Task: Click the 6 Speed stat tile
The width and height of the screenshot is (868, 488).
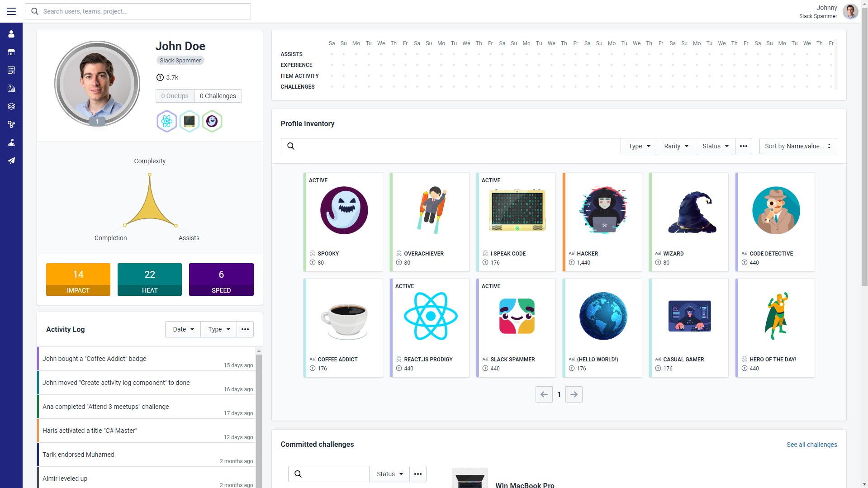Action: coord(221,280)
